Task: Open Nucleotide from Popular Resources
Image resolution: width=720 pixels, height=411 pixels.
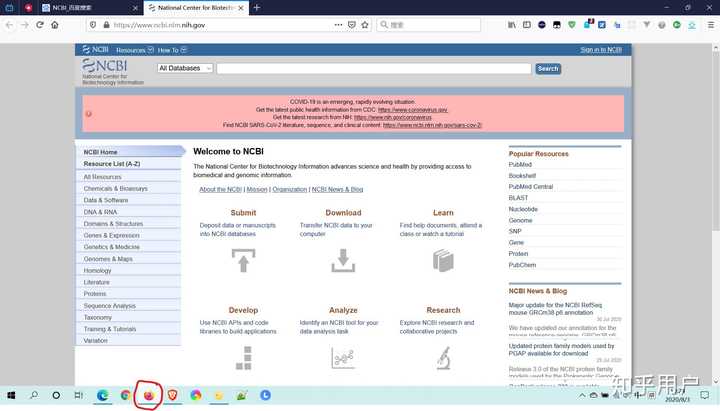Action: pyautogui.click(x=523, y=209)
